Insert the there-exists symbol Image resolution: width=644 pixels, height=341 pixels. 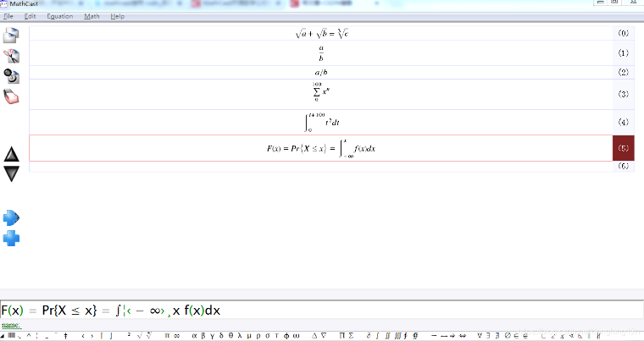click(x=488, y=336)
